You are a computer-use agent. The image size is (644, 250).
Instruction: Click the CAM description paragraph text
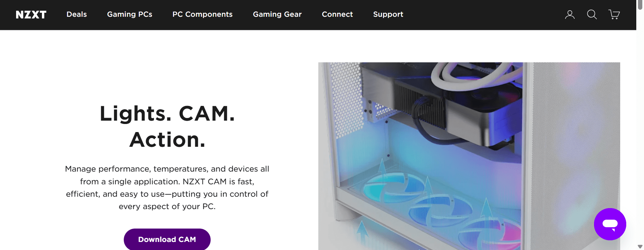[167, 187]
